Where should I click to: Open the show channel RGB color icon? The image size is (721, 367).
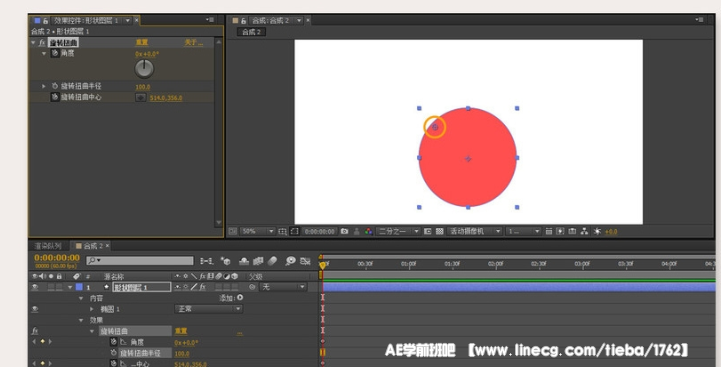point(368,231)
